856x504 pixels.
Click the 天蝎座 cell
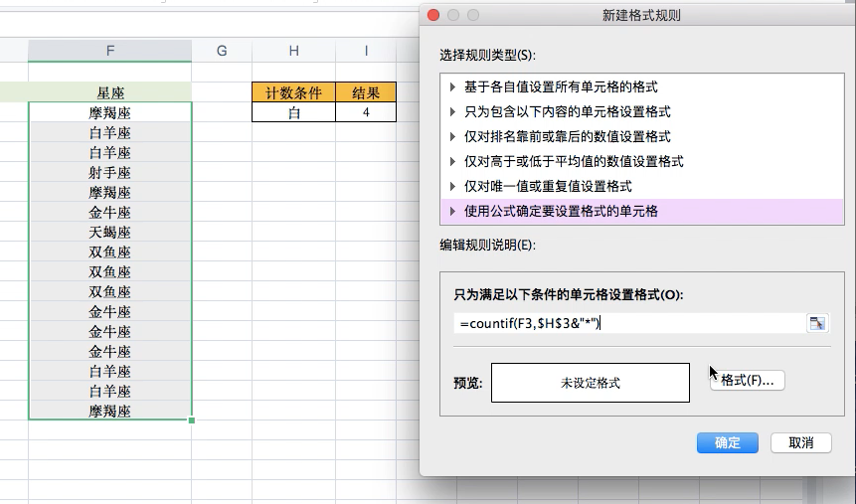(109, 232)
